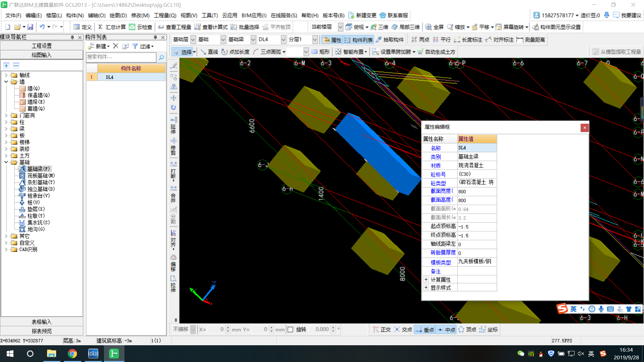
Task: Run 云检查 cloud check
Action: click(x=141, y=27)
